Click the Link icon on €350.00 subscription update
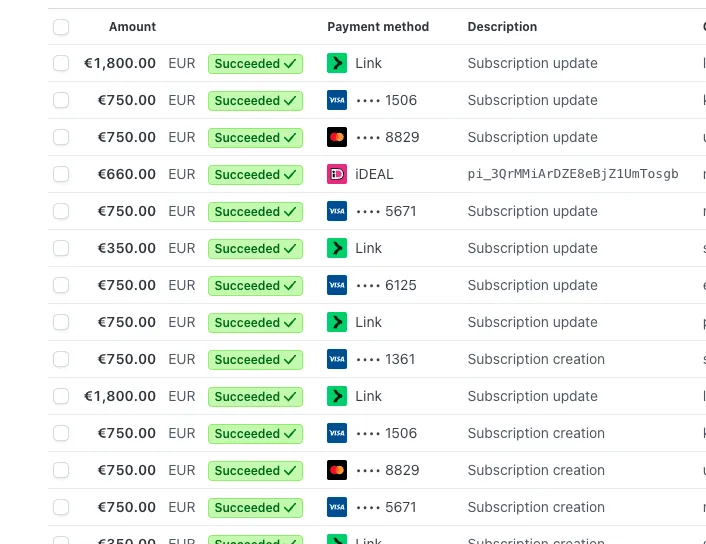The height and width of the screenshot is (544, 706). [337, 248]
